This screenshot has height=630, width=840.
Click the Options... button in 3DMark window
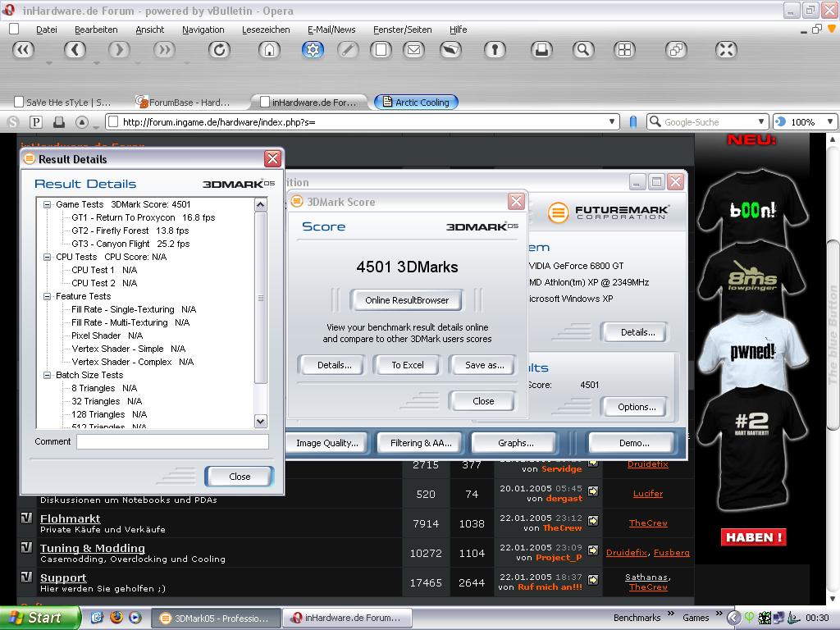coord(637,407)
